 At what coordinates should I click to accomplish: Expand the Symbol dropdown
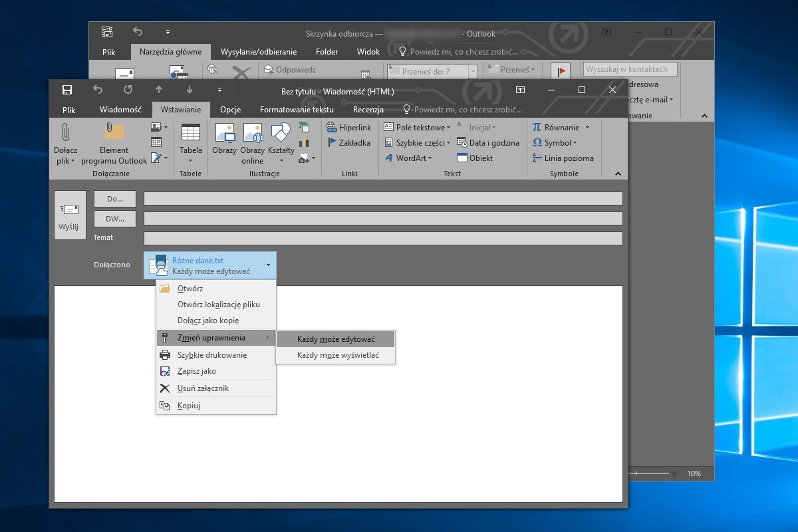click(x=575, y=143)
